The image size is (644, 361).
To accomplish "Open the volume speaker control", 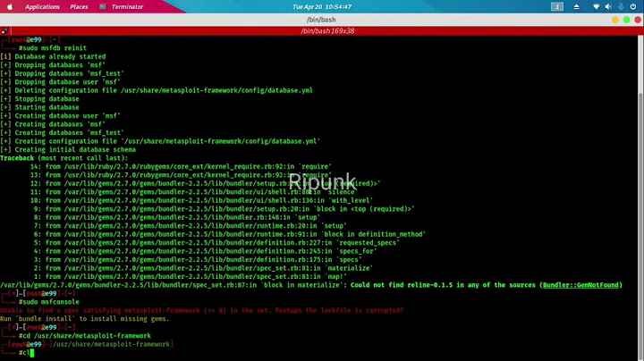I will 608,6.
